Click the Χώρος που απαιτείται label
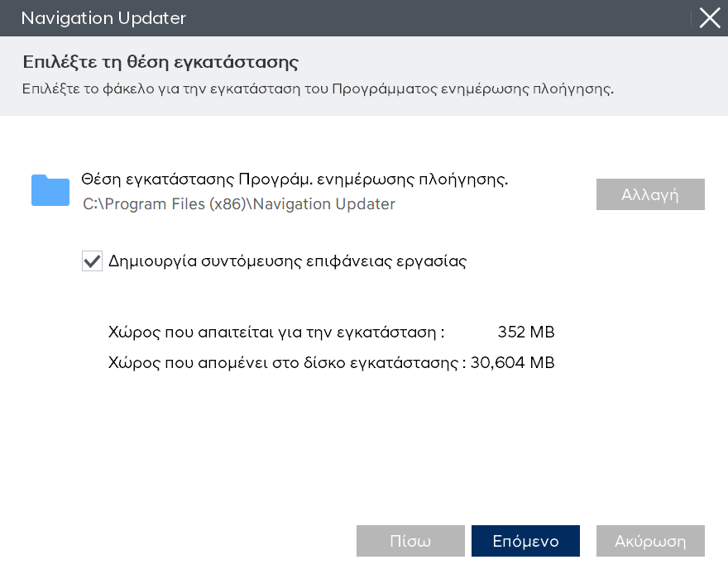This screenshot has width=728, height=574. click(276, 332)
